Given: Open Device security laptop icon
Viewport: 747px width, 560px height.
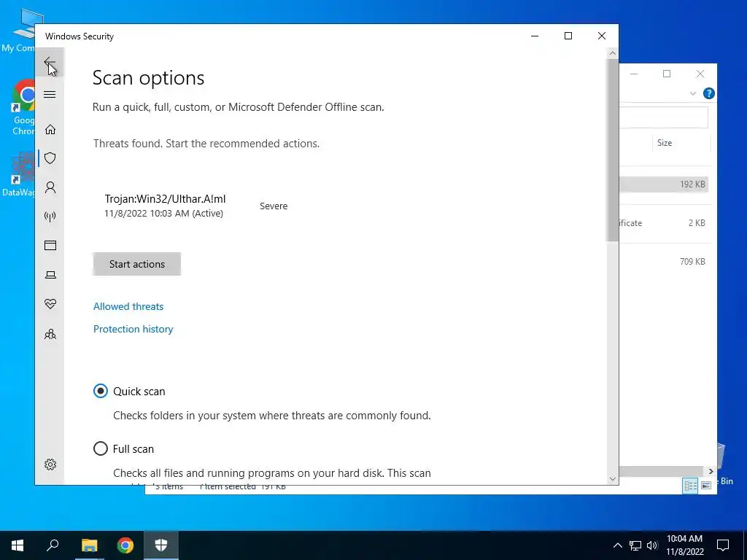Looking at the screenshot, I should click(50, 275).
